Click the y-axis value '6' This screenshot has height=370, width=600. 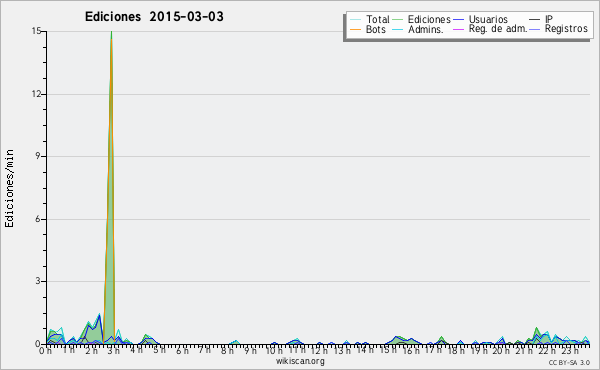pos(39,219)
